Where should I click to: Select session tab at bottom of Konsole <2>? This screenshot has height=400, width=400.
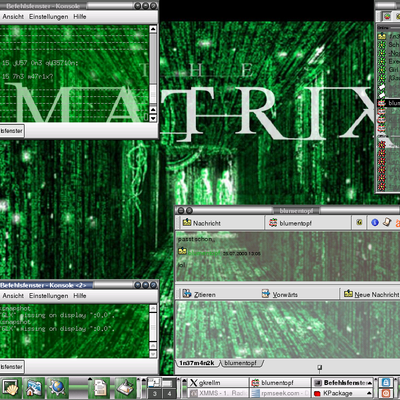(12, 367)
